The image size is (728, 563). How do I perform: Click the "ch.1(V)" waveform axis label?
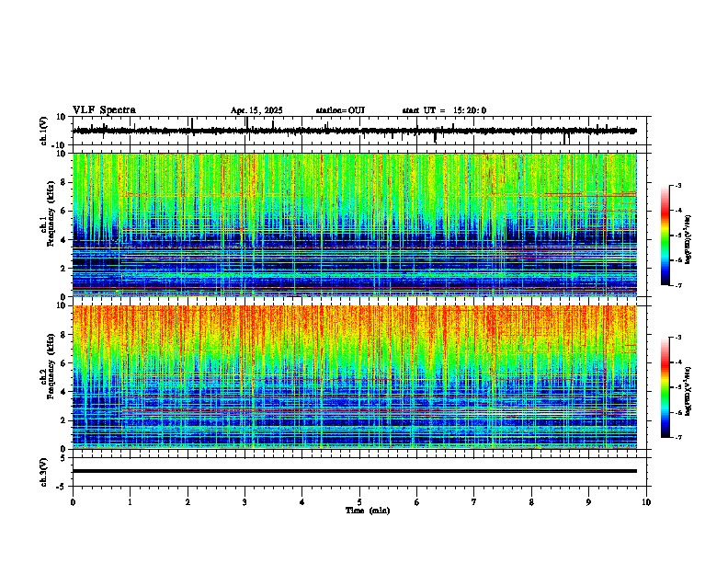44,131
